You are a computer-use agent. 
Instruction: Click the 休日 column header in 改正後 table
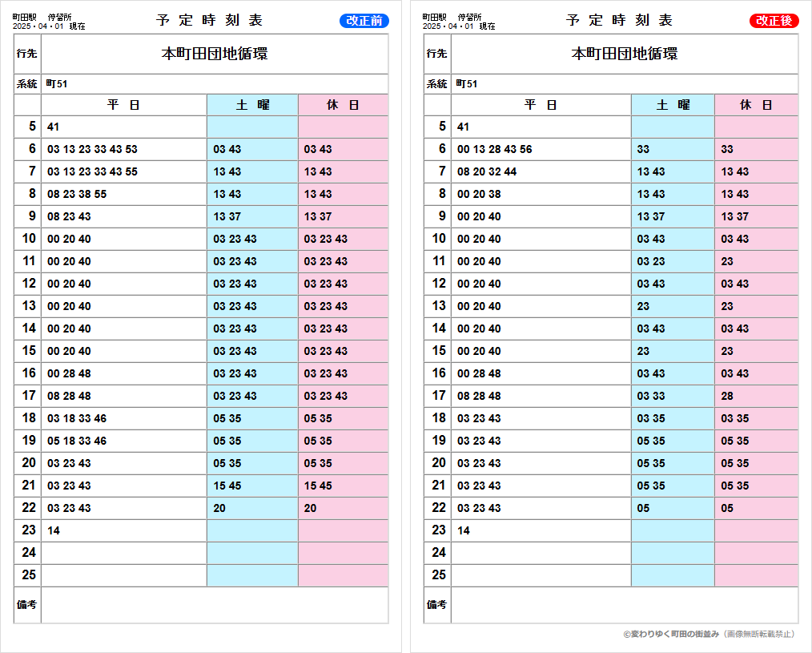point(756,105)
